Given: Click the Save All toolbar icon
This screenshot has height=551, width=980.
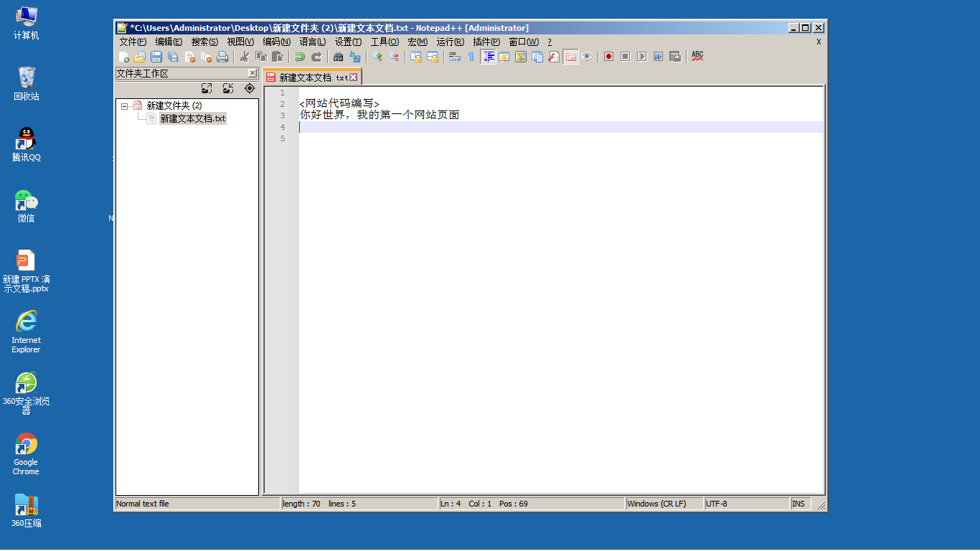Looking at the screenshot, I should coord(173,57).
